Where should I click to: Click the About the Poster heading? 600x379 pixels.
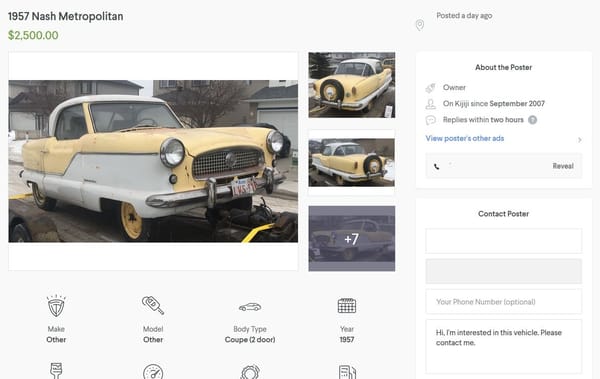(x=504, y=67)
